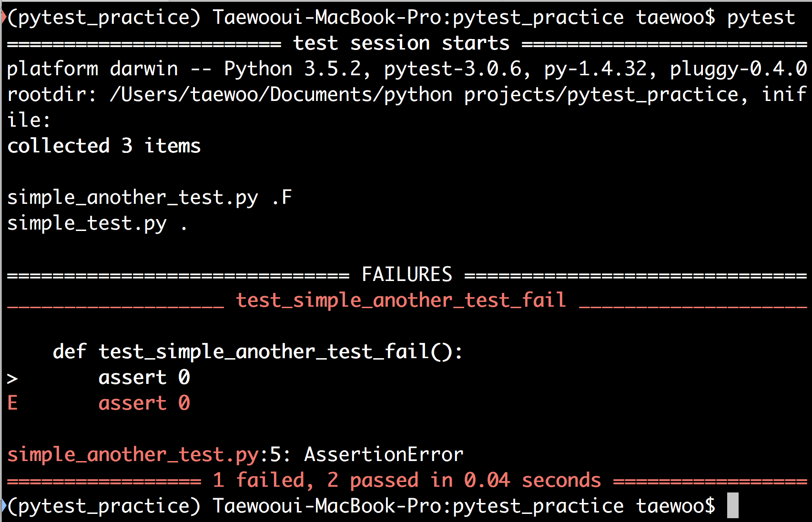Click the > failing line pointer
This screenshot has height=522, width=812.
point(12,379)
